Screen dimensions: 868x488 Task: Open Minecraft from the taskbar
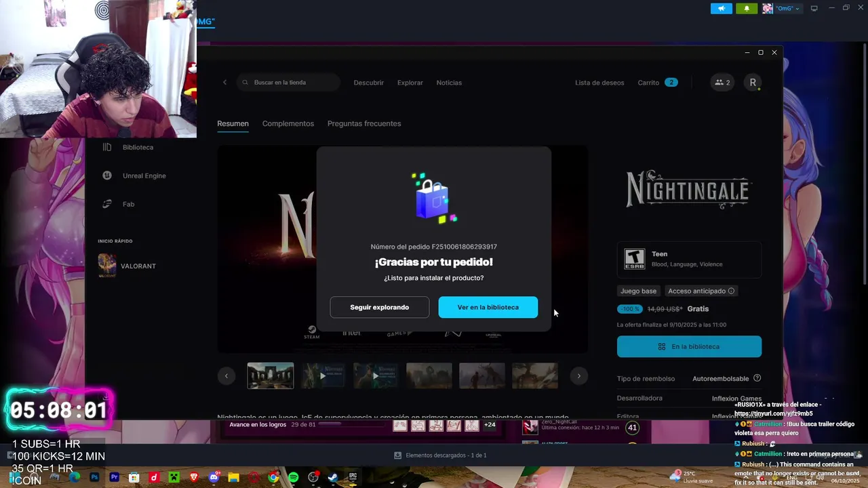point(174,477)
